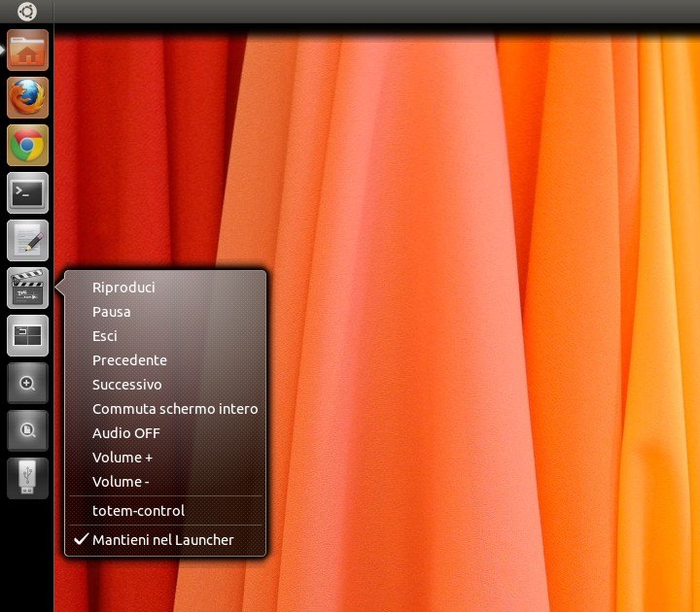Select Pausa from the quicklist
Viewport: 700px width, 612px height.
pos(165,312)
